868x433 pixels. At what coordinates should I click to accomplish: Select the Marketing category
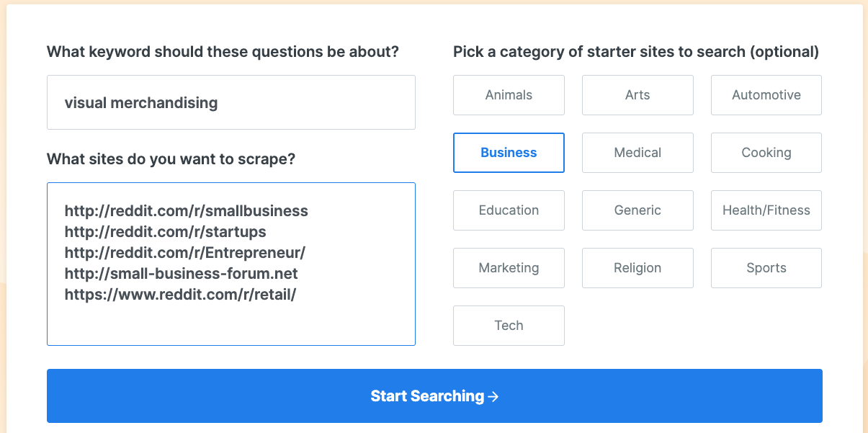[x=509, y=268]
